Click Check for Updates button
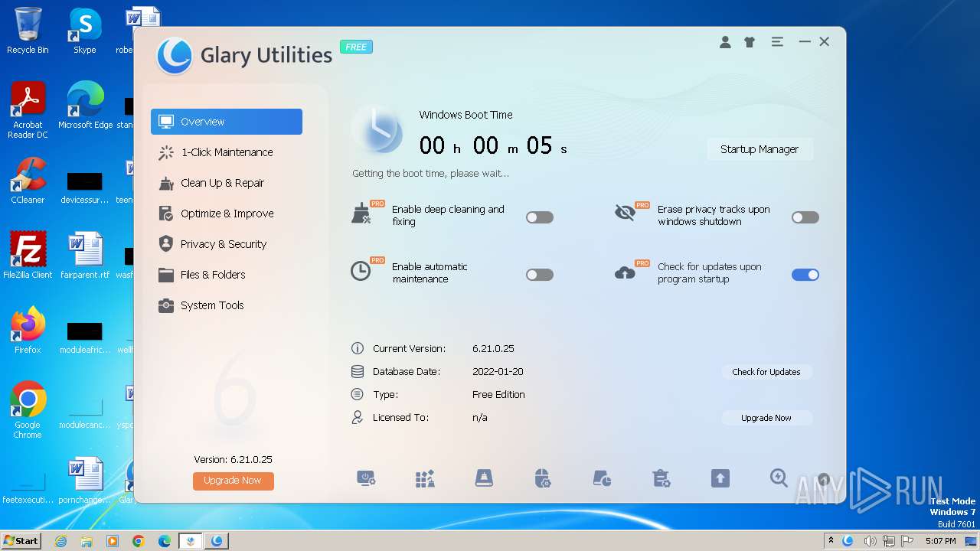980x551 pixels. [766, 372]
